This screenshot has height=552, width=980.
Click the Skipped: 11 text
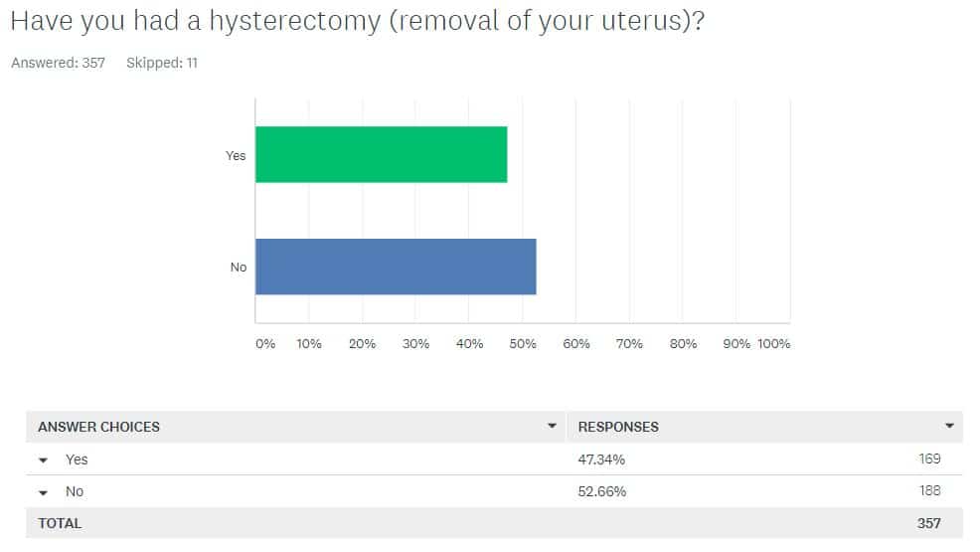point(162,63)
